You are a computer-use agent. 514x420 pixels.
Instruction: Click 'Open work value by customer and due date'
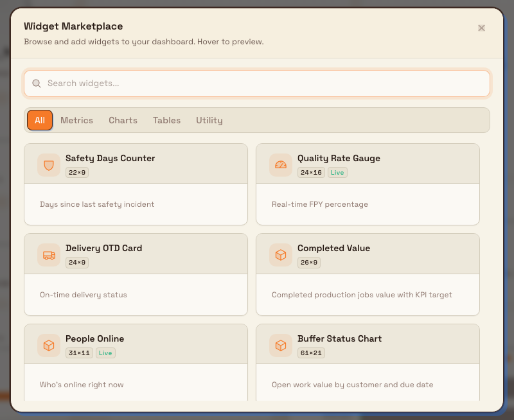click(x=352, y=385)
